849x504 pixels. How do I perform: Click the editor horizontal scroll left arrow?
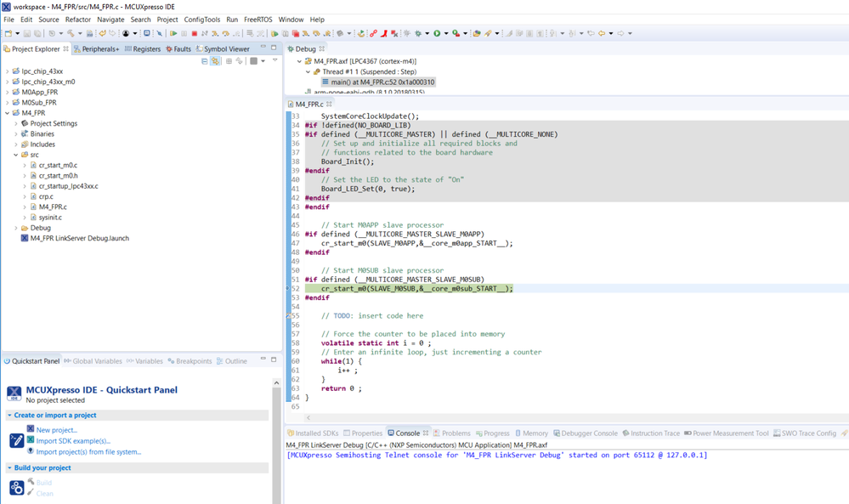(308, 417)
